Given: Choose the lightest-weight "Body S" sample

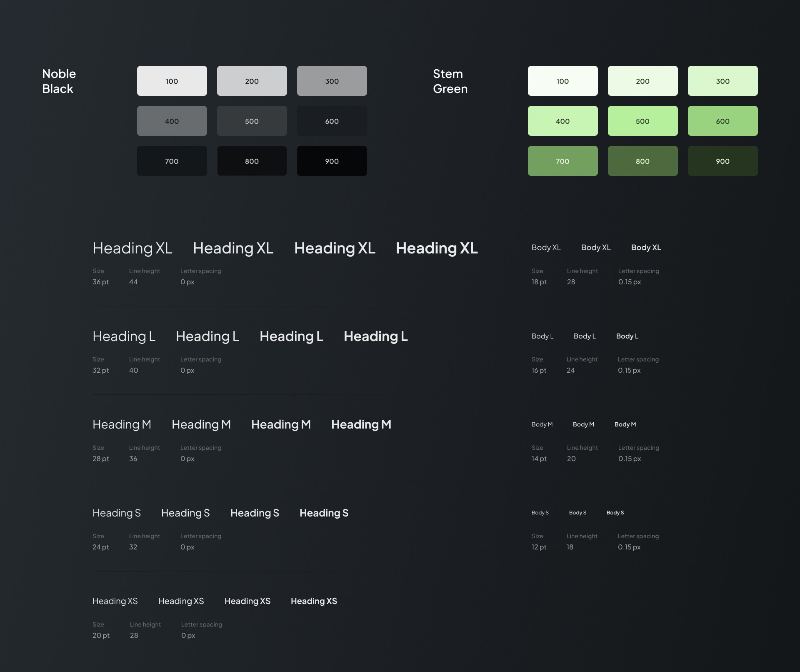Looking at the screenshot, I should coord(540,513).
